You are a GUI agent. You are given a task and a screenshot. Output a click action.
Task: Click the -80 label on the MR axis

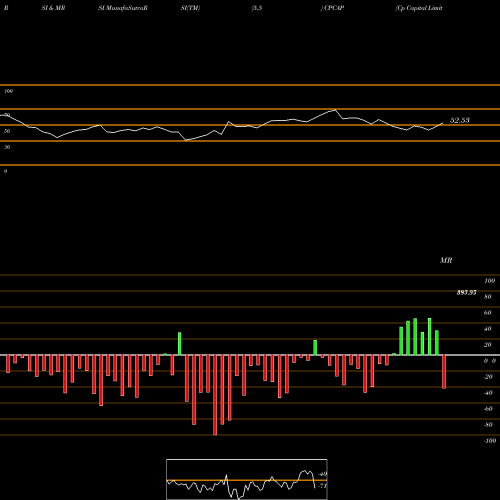[488, 425]
